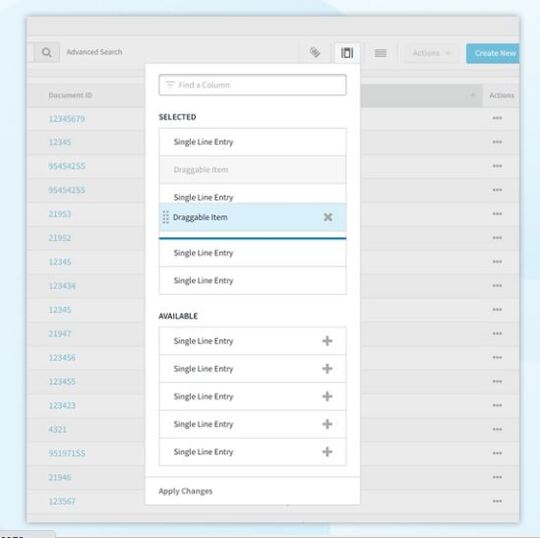This screenshot has height=538, width=540.
Task: Click the Document ID column header
Action: 70,95
